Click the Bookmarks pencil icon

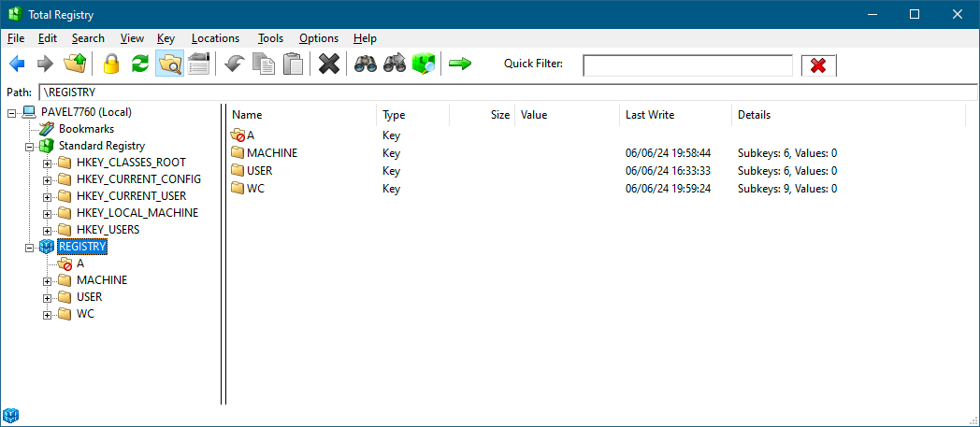pyautogui.click(x=47, y=129)
